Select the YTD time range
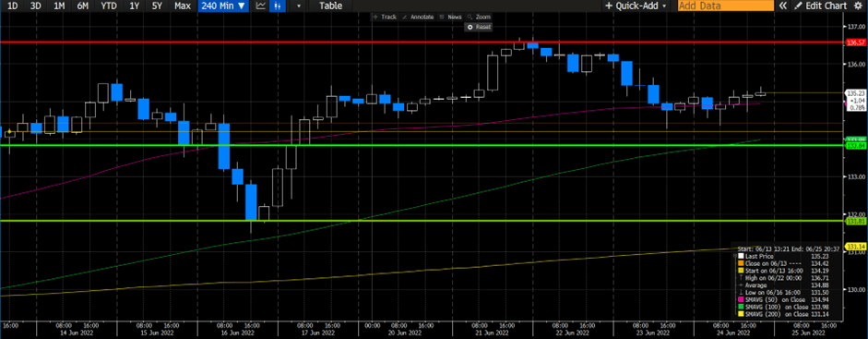The width and height of the screenshot is (868, 339). click(x=109, y=6)
